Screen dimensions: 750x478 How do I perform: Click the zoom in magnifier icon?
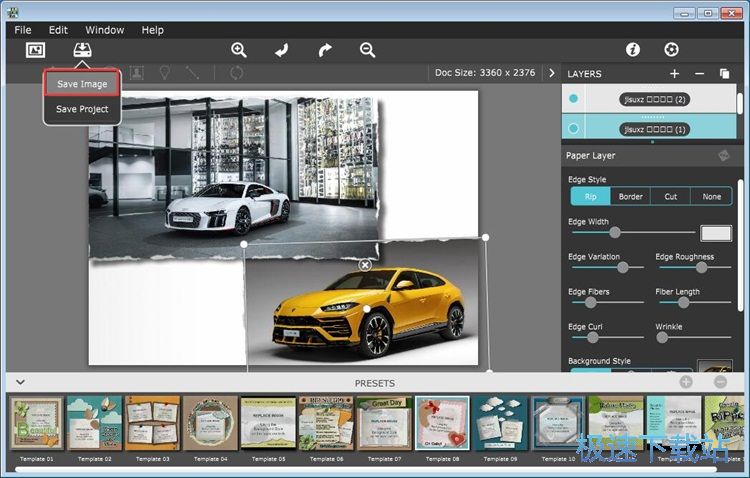(x=239, y=50)
